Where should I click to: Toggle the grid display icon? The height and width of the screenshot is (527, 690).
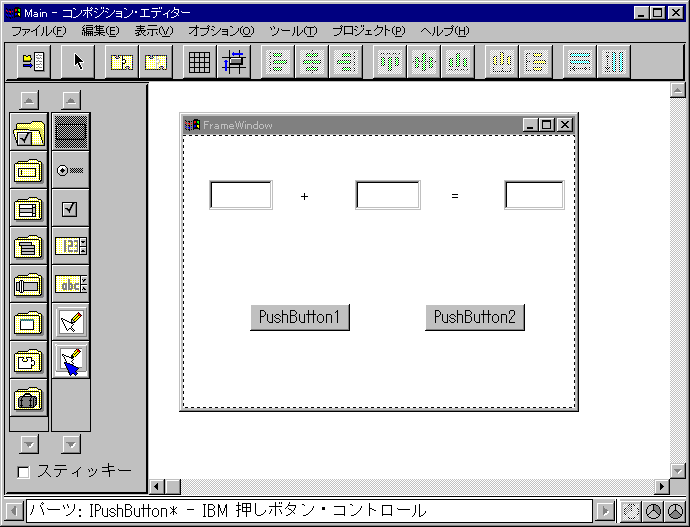pyautogui.click(x=199, y=62)
